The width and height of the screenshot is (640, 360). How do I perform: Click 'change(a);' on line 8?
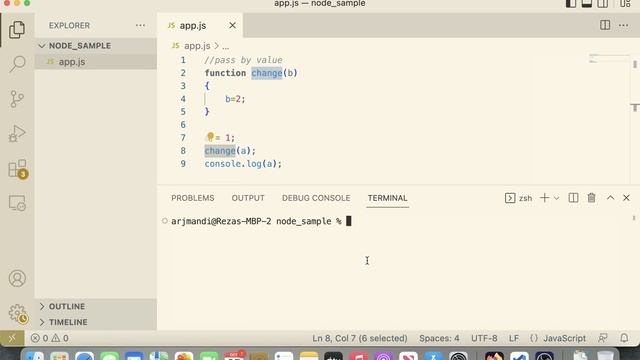coord(230,151)
